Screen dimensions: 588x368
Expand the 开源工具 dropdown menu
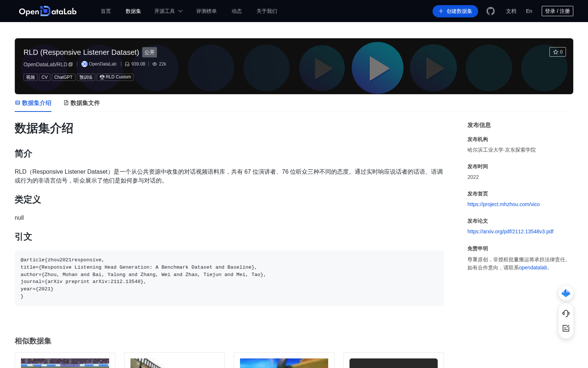coord(168,11)
